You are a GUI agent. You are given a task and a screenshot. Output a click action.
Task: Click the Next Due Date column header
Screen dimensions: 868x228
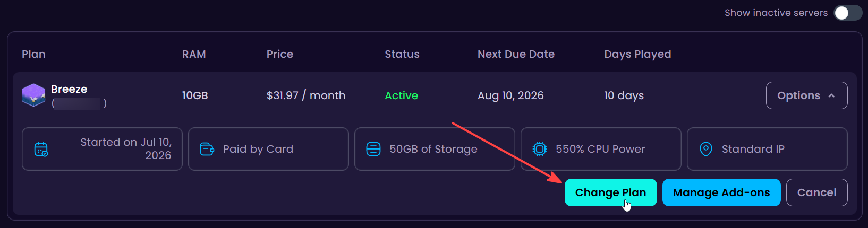tap(516, 54)
